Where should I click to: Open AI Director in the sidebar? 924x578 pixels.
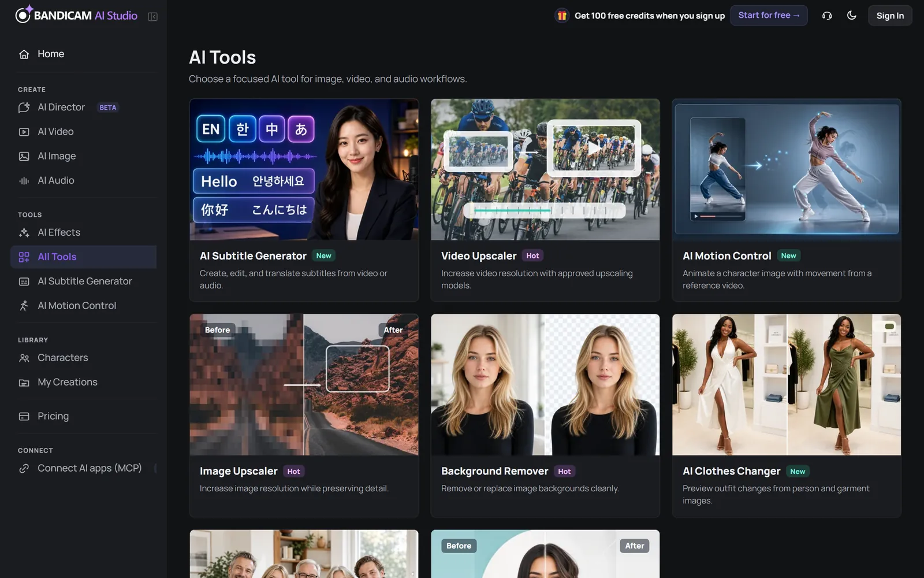84,107
